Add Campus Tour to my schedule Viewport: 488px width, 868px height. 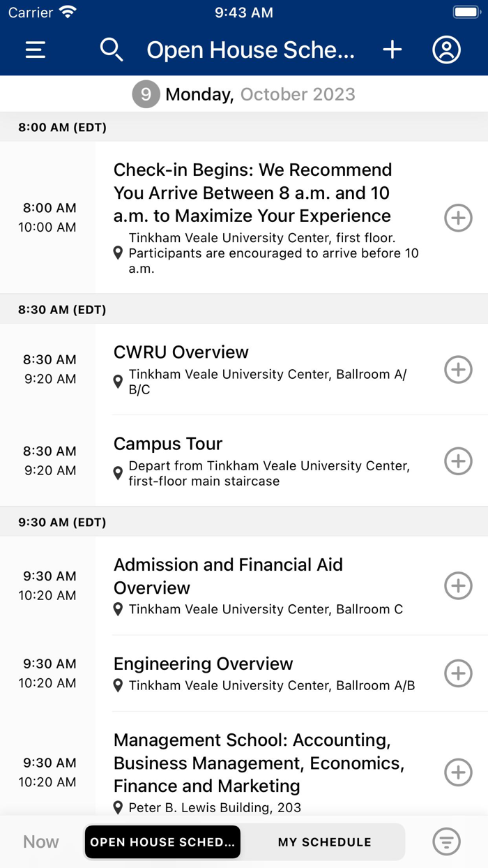(x=458, y=461)
